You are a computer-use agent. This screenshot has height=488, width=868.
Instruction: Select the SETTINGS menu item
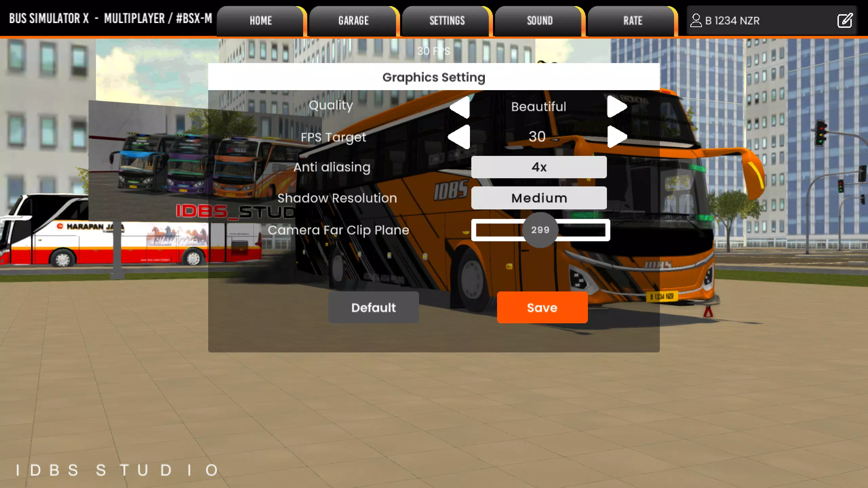[x=447, y=20]
